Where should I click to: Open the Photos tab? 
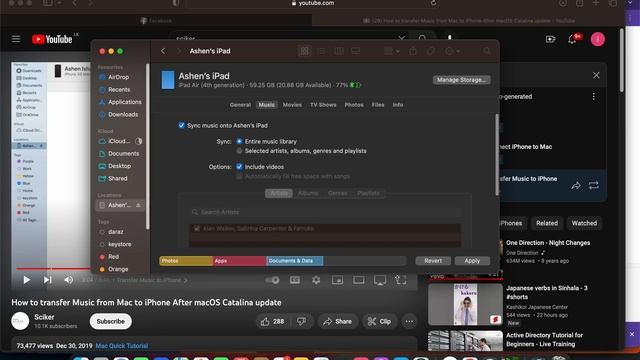tap(354, 105)
